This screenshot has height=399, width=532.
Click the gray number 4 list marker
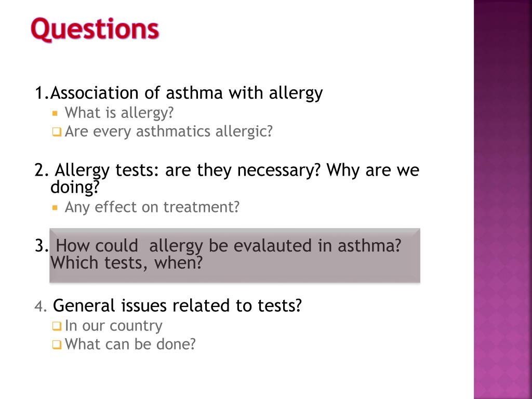[40, 306]
